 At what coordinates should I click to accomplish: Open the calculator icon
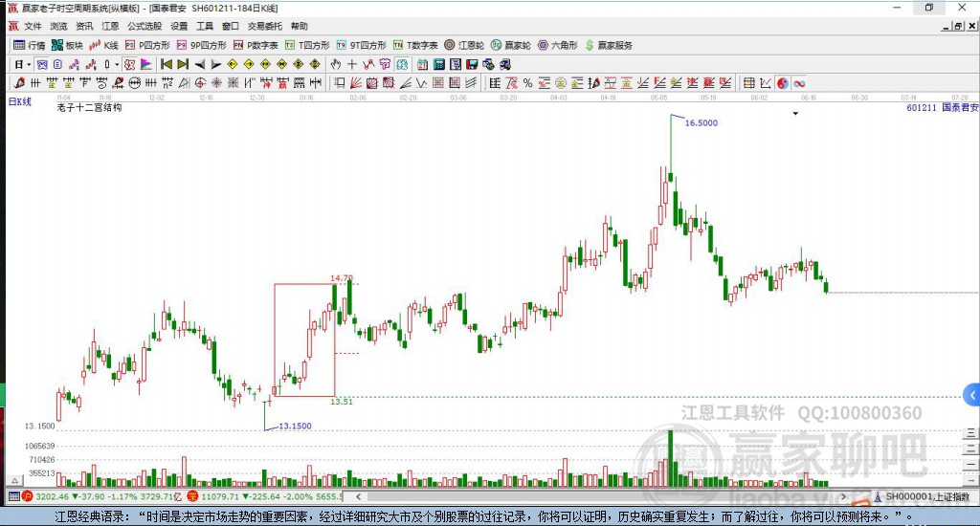pos(438,64)
